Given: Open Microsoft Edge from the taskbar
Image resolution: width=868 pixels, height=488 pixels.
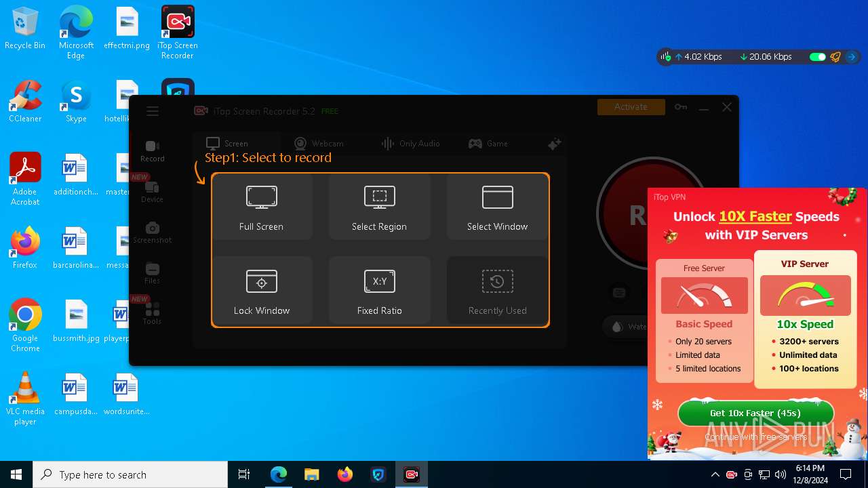Looking at the screenshot, I should pyautogui.click(x=279, y=474).
